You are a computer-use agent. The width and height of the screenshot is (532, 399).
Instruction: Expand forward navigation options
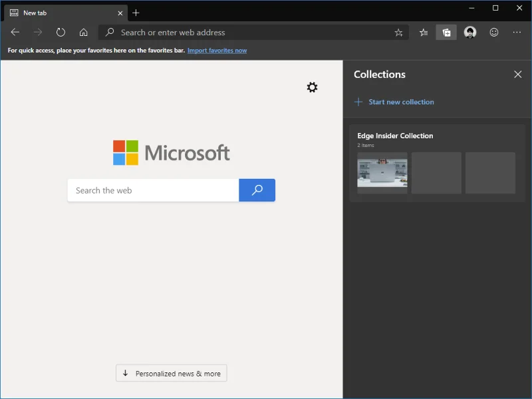38,32
